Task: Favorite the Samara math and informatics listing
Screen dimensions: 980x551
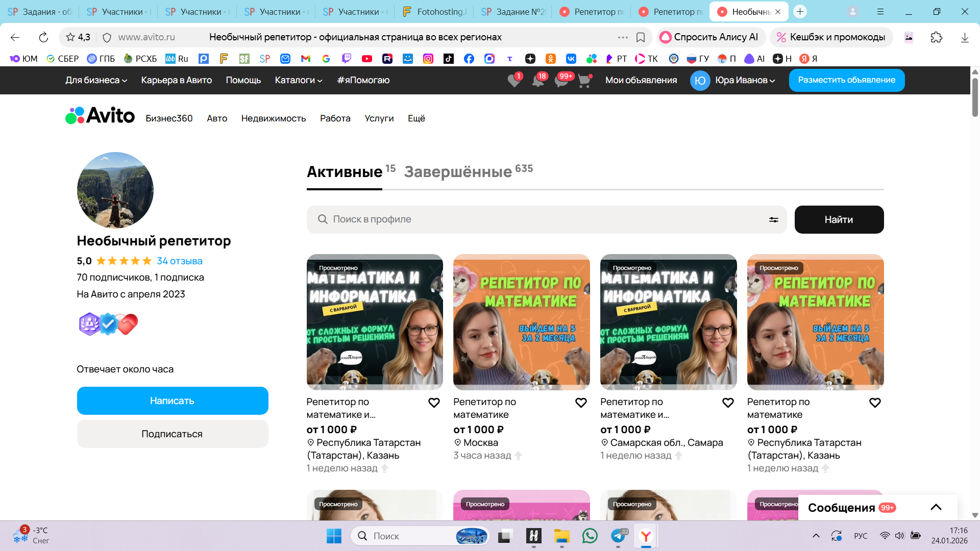Action: click(728, 403)
